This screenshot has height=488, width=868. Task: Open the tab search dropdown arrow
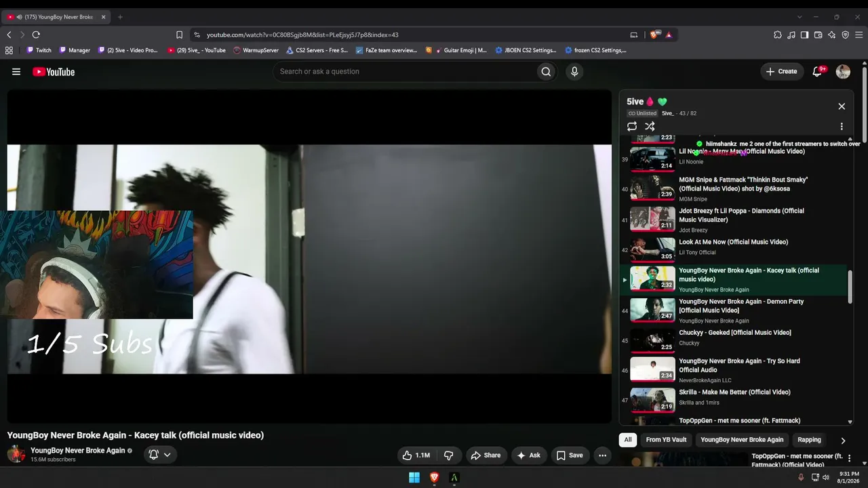[x=800, y=17]
